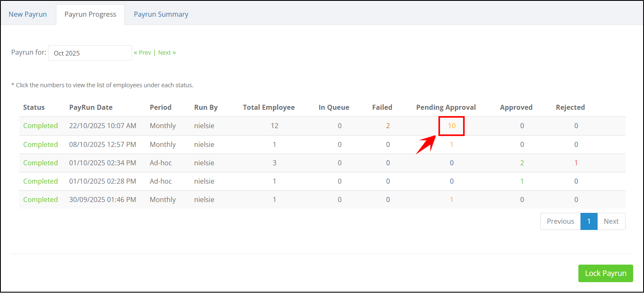The height and width of the screenshot is (293, 644).
Task: Click date 22/10/2025 10:07 AM
Action: tap(103, 126)
